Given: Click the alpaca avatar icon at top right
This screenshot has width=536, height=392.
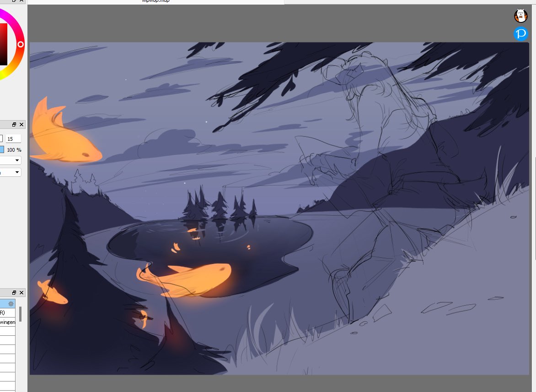Looking at the screenshot, I should coord(520,16).
